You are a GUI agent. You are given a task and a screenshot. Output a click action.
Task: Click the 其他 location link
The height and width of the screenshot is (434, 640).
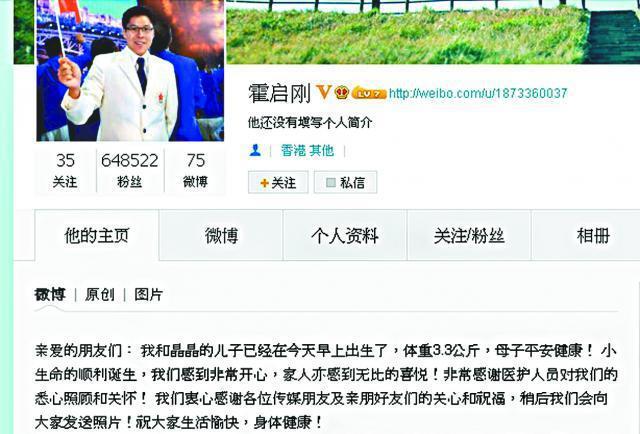tap(322, 151)
